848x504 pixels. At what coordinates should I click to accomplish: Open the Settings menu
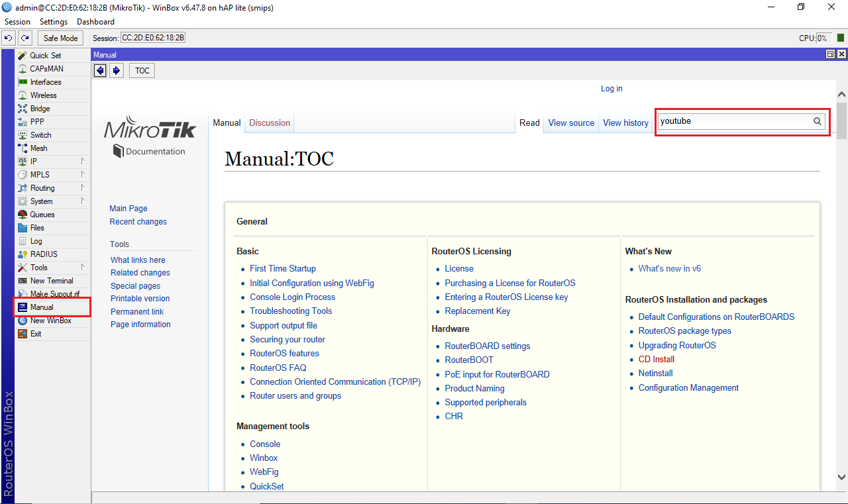[x=54, y=22]
